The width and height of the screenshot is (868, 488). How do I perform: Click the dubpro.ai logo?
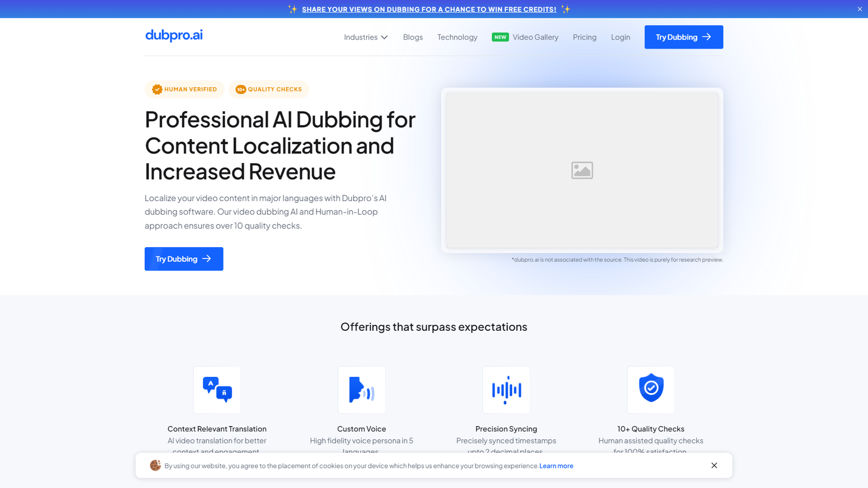174,35
